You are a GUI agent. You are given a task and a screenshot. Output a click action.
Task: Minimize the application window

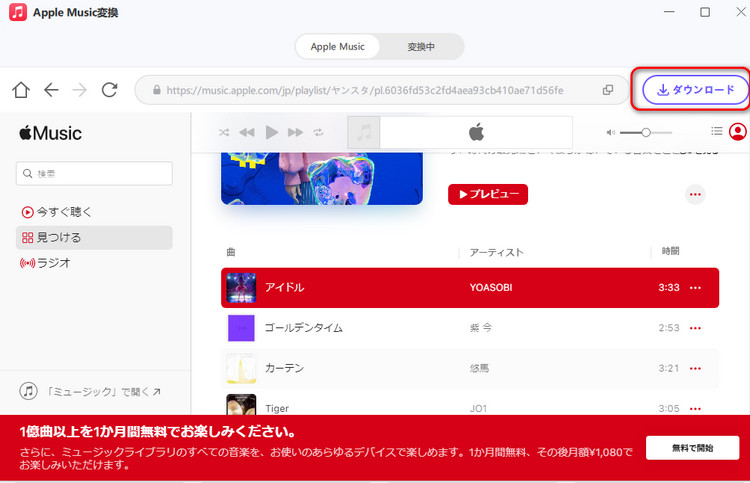pyautogui.click(x=669, y=11)
